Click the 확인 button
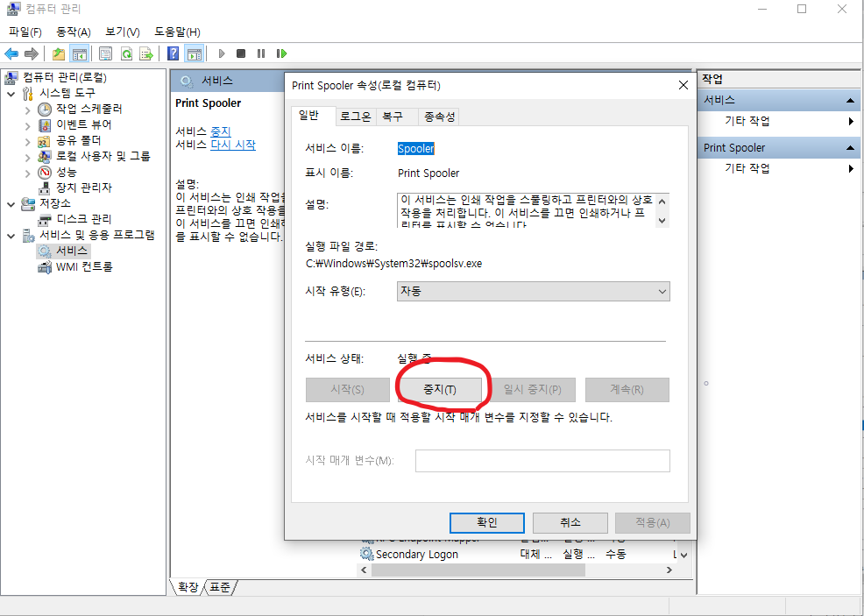The height and width of the screenshot is (616, 864). pos(487,522)
